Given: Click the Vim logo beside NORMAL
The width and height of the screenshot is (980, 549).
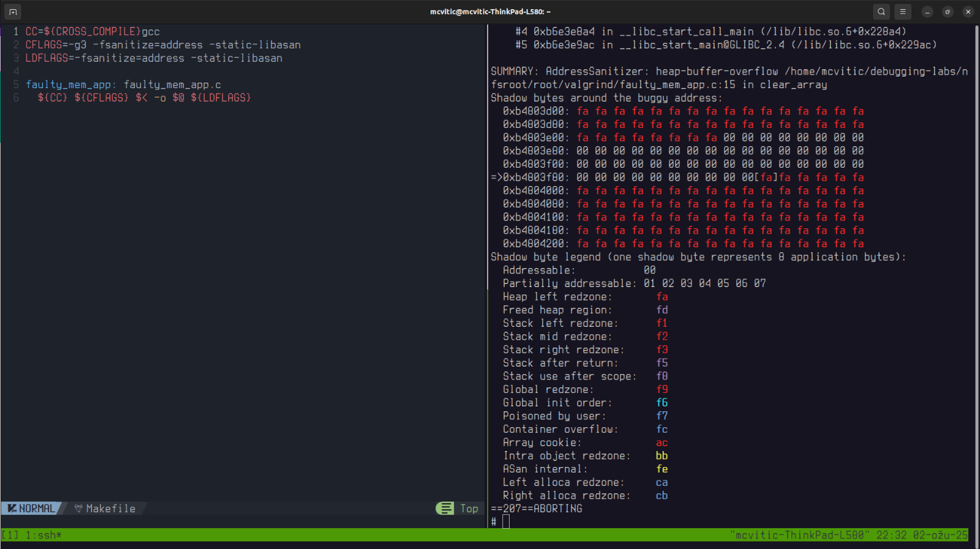Looking at the screenshot, I should pyautogui.click(x=12, y=509).
